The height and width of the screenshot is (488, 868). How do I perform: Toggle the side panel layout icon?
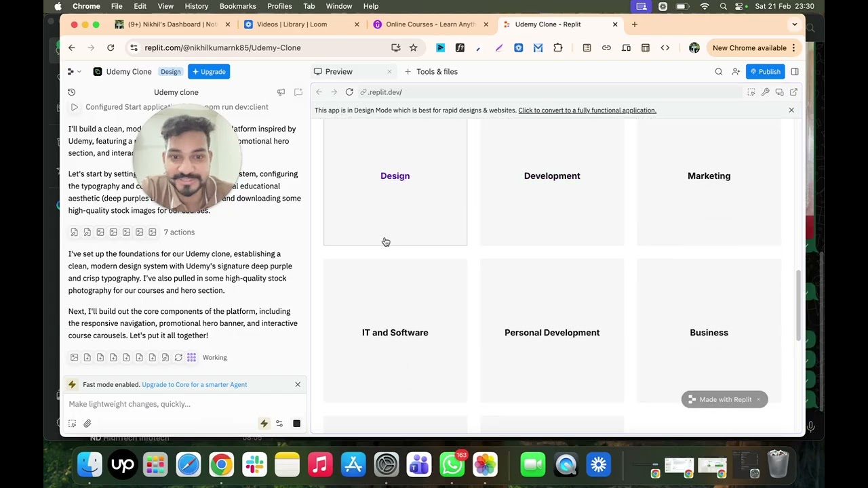(795, 72)
